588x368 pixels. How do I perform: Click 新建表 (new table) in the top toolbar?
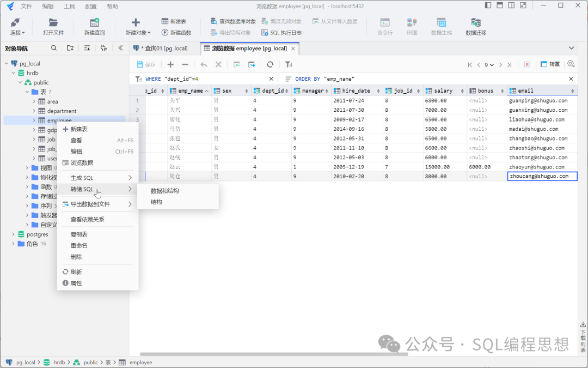[x=174, y=21]
